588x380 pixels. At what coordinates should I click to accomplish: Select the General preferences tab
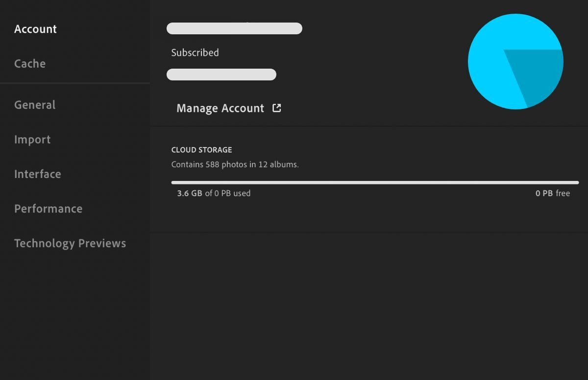(x=35, y=105)
